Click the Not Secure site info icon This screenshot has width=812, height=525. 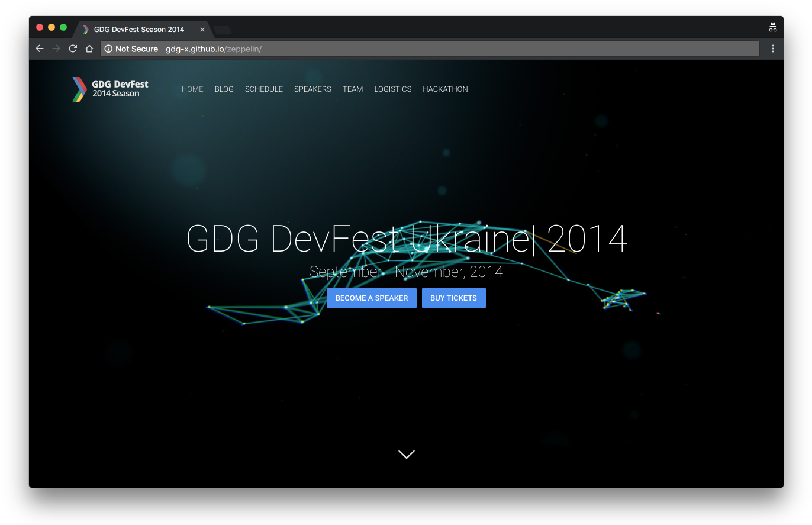tap(109, 49)
